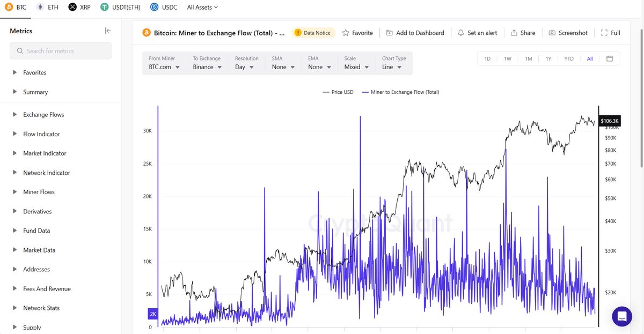Click the XRP logo icon
Image resolution: width=644 pixels, height=334 pixels.
coord(73,8)
